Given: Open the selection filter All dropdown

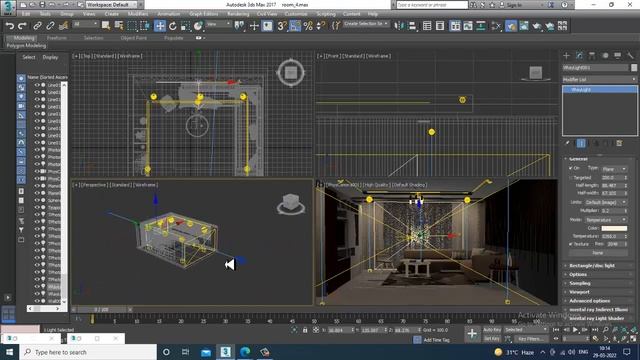Looking at the screenshot, I should 85,24.
